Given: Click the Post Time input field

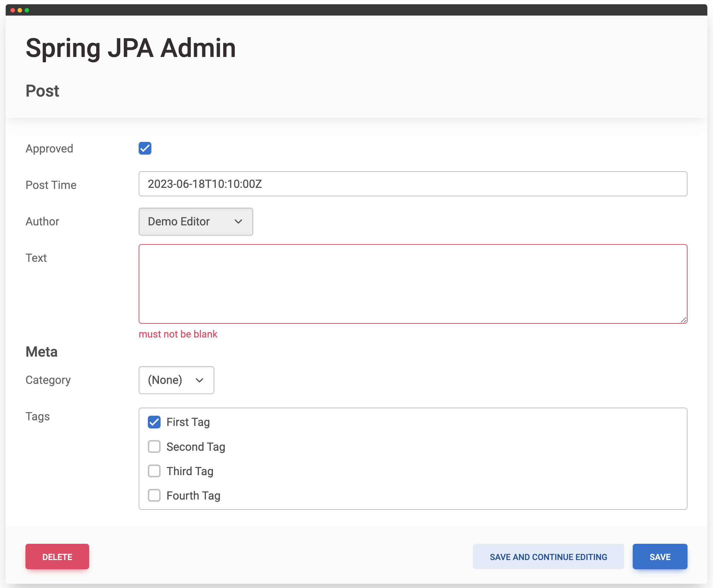Looking at the screenshot, I should (413, 184).
